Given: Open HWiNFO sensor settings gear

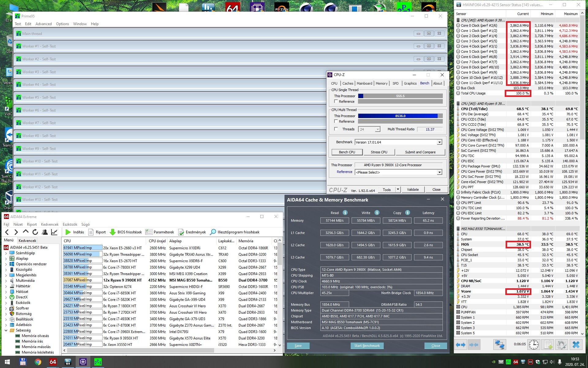Looking at the screenshot, I should 562,345.
